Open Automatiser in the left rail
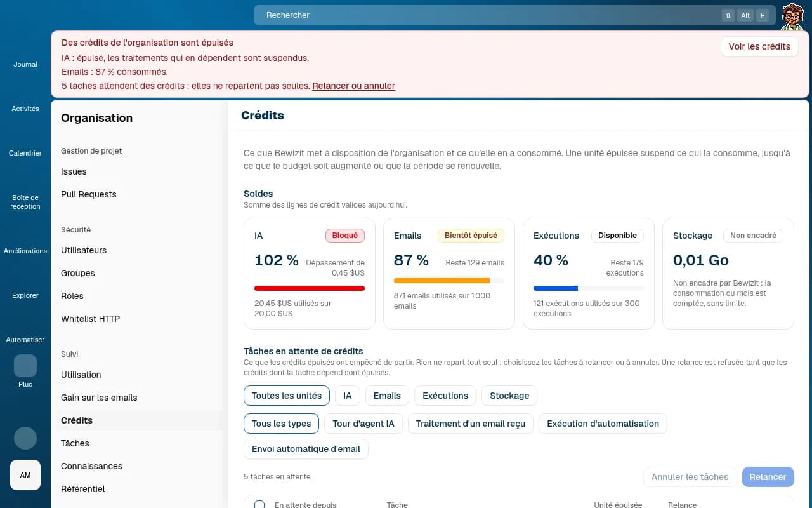Viewport: 812px width, 508px height. (x=25, y=340)
